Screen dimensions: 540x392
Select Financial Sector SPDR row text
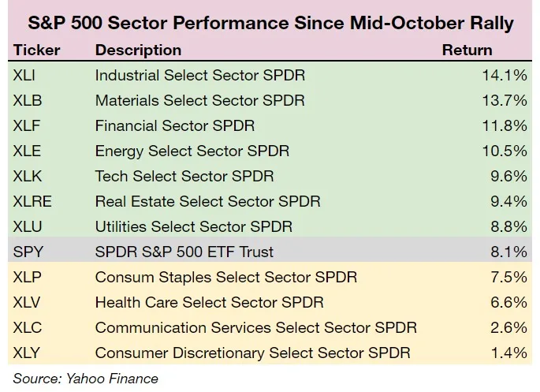click(174, 126)
